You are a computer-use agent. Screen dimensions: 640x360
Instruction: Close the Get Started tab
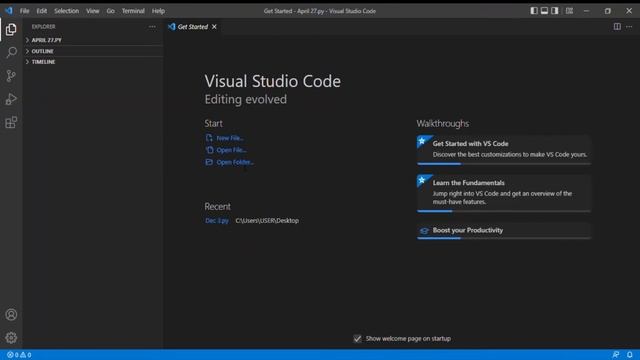pos(214,27)
